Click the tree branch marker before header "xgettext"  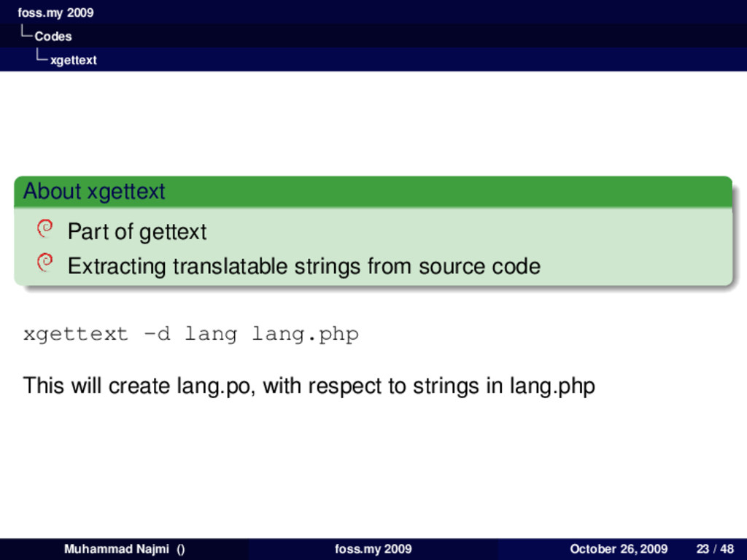[x=42, y=58]
